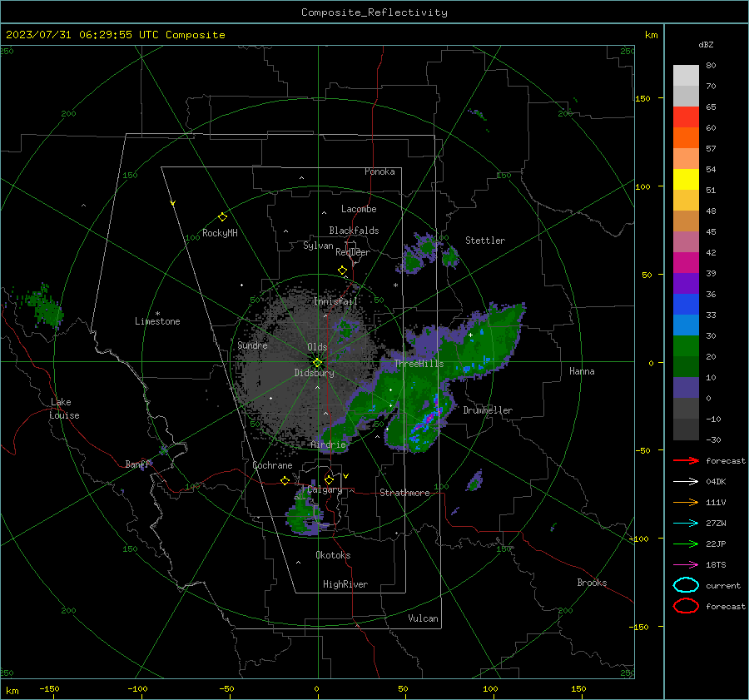Click the cyan current ellipse in the legend
The image size is (749, 700).
coord(686,585)
